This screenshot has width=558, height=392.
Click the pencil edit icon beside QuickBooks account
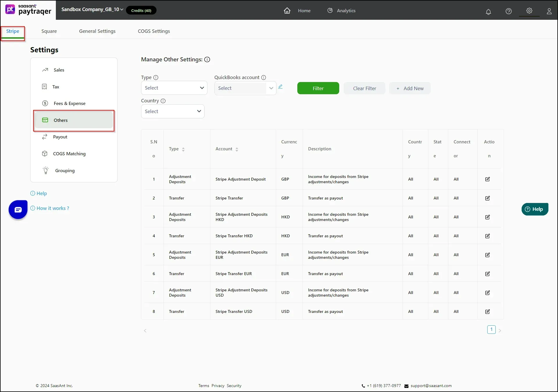(280, 87)
